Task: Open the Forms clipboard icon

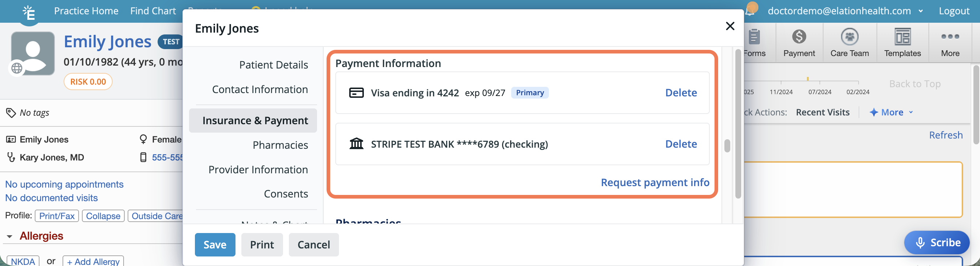Action: tap(754, 37)
